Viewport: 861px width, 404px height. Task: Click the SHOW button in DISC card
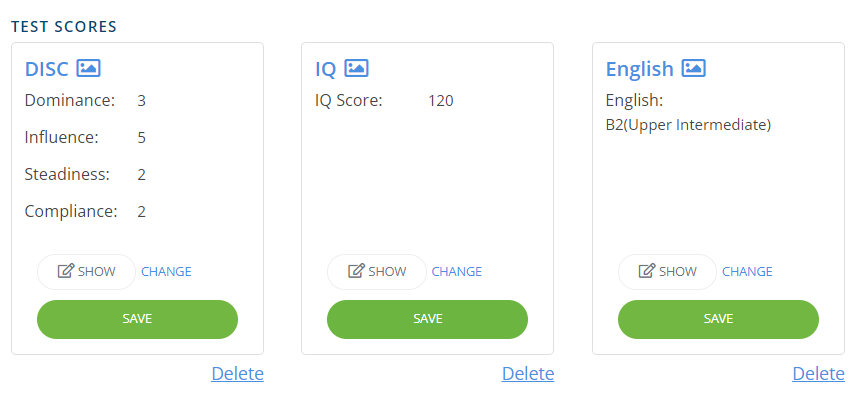tap(86, 271)
